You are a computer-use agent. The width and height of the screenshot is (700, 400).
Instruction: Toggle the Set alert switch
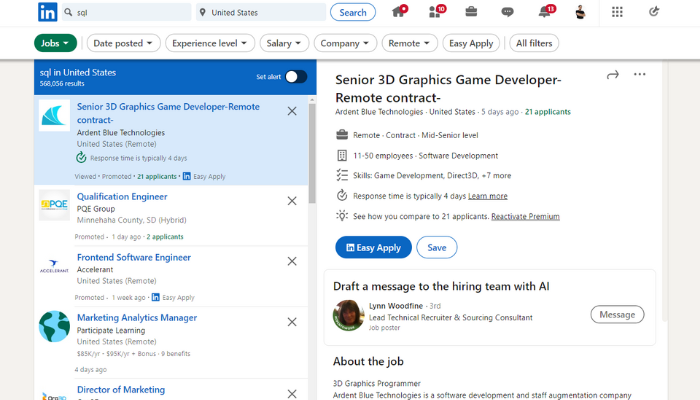click(x=296, y=77)
